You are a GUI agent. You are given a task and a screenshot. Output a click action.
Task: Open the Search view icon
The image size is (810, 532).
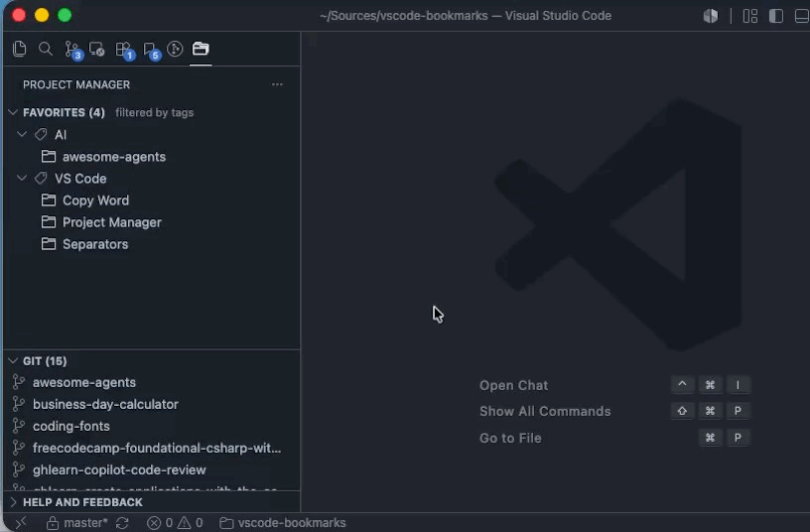pyautogui.click(x=46, y=49)
